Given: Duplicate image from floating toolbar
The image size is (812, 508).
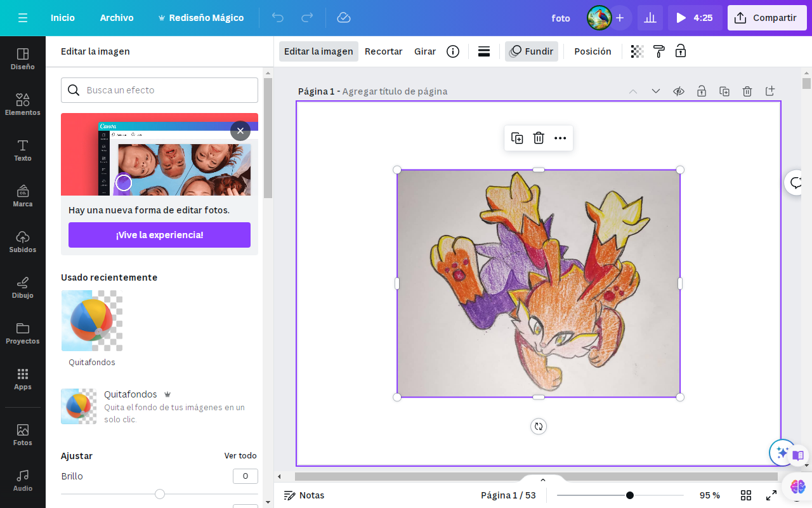Looking at the screenshot, I should tap(517, 138).
